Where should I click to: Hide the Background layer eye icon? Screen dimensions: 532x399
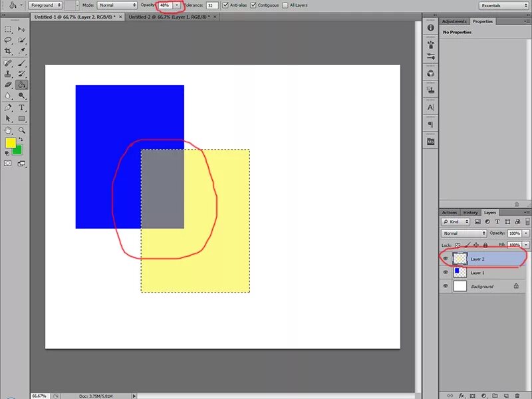click(x=446, y=286)
